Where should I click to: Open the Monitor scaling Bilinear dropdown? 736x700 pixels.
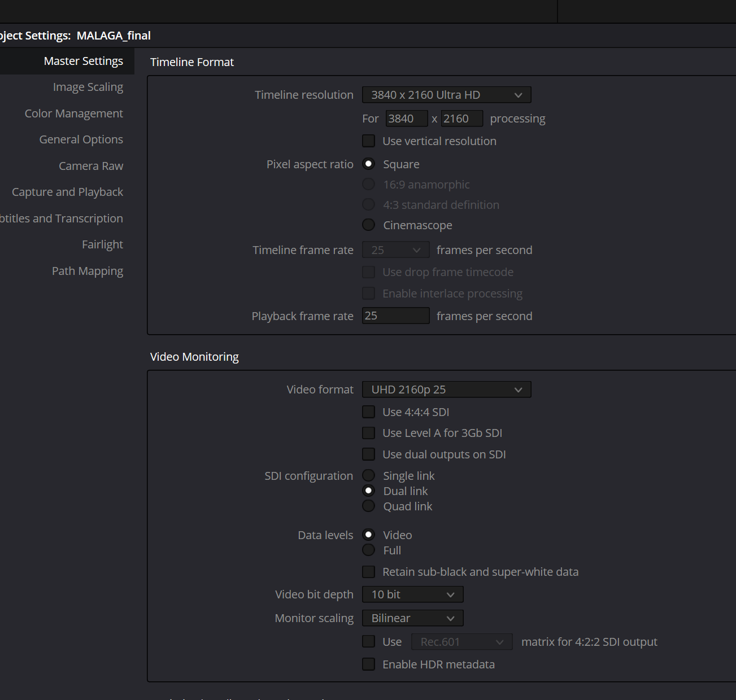point(412,618)
